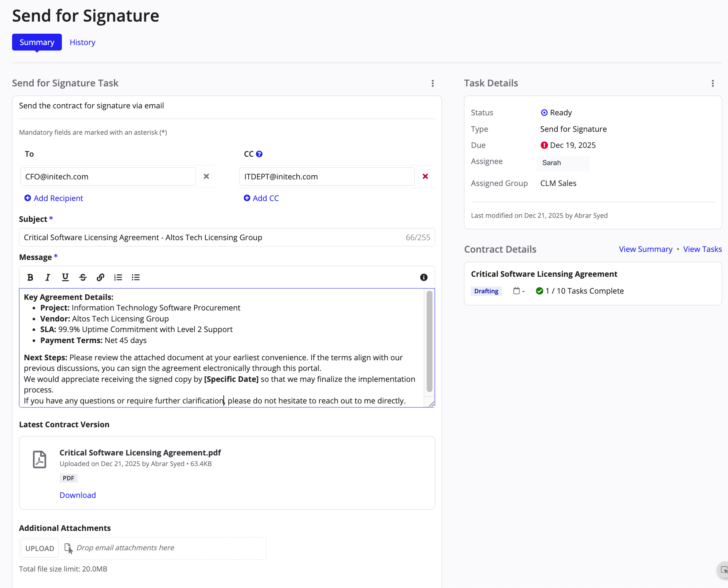This screenshot has height=588, width=728.
Task: Click the CLM Sales assigned group value
Action: pos(558,183)
